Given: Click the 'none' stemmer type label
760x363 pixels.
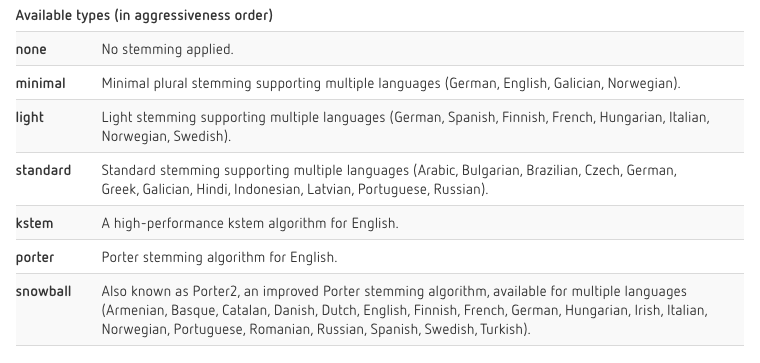Looking at the screenshot, I should 31,49.
